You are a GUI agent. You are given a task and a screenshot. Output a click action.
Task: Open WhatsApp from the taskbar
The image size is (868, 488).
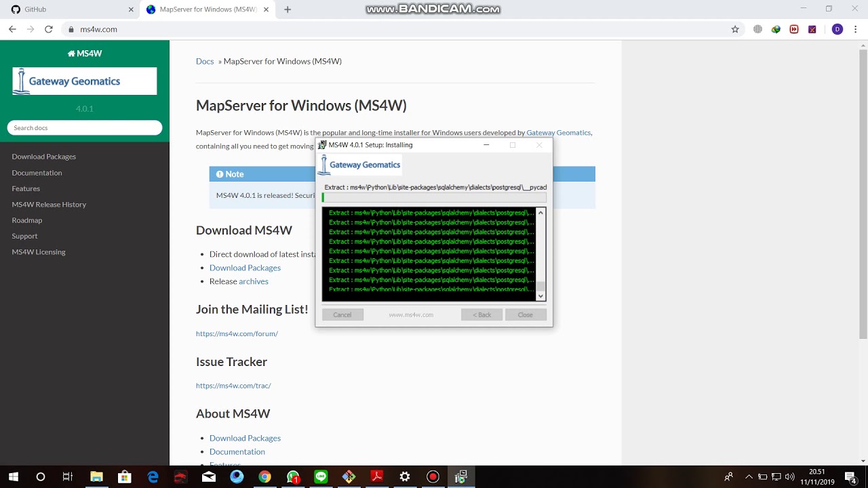pyautogui.click(x=293, y=477)
